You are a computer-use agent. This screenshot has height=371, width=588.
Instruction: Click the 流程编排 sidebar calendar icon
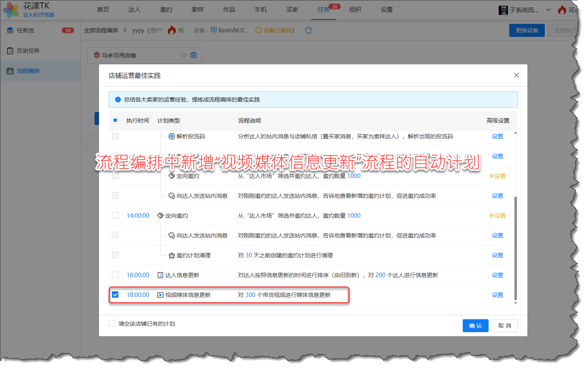pos(10,71)
